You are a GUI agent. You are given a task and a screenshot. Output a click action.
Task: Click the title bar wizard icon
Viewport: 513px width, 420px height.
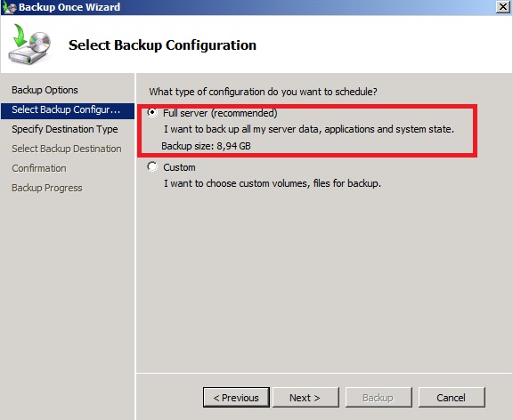(9, 7)
